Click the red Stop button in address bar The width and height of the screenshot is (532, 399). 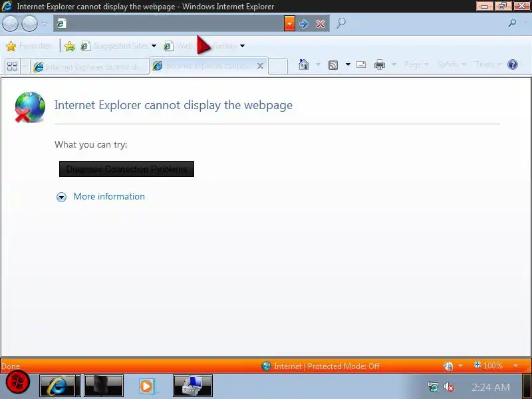[321, 24]
